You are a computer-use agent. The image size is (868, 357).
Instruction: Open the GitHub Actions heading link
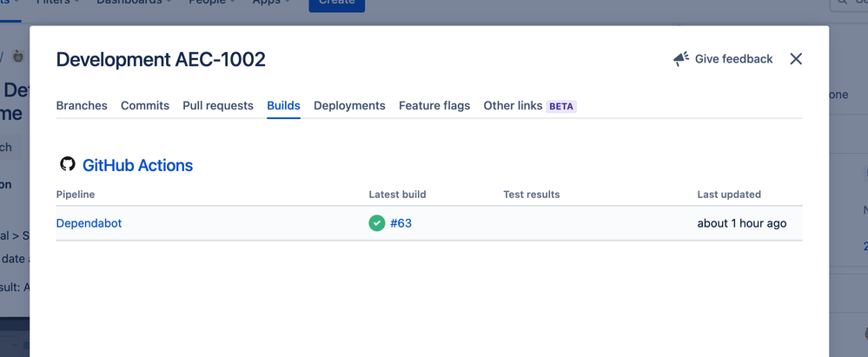pyautogui.click(x=138, y=165)
